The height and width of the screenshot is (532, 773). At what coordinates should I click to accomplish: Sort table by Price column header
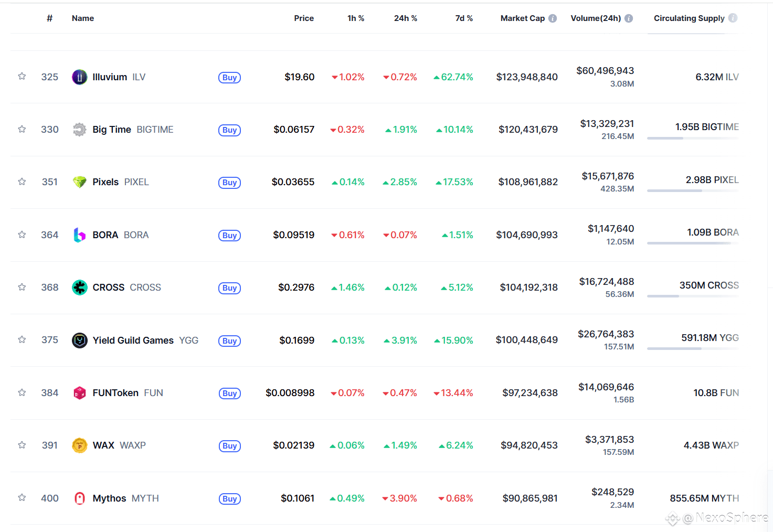click(304, 18)
